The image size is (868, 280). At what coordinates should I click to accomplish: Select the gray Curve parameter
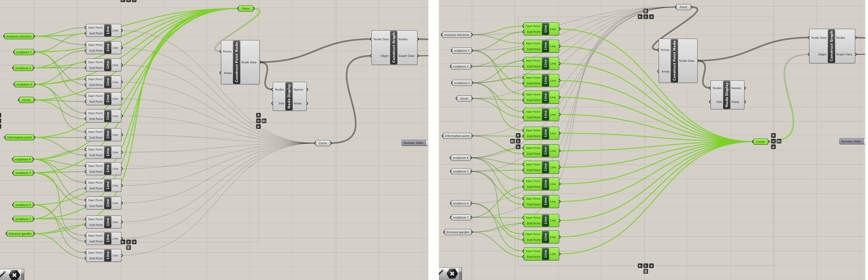pyautogui.click(x=323, y=143)
